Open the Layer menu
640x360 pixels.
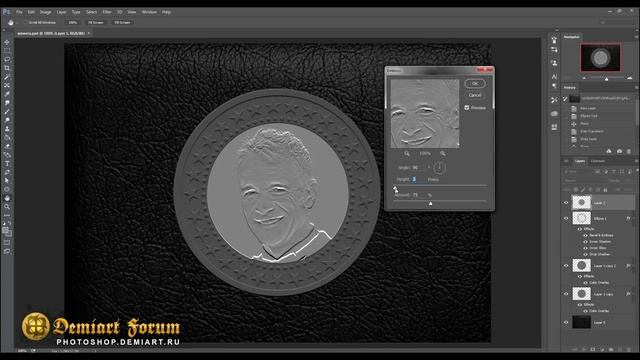point(61,12)
